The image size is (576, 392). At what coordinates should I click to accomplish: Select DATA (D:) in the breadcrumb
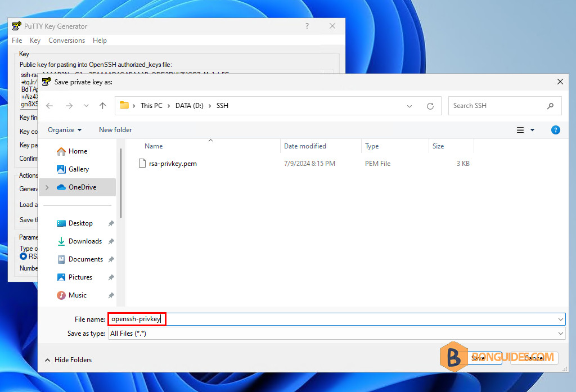[189, 106]
